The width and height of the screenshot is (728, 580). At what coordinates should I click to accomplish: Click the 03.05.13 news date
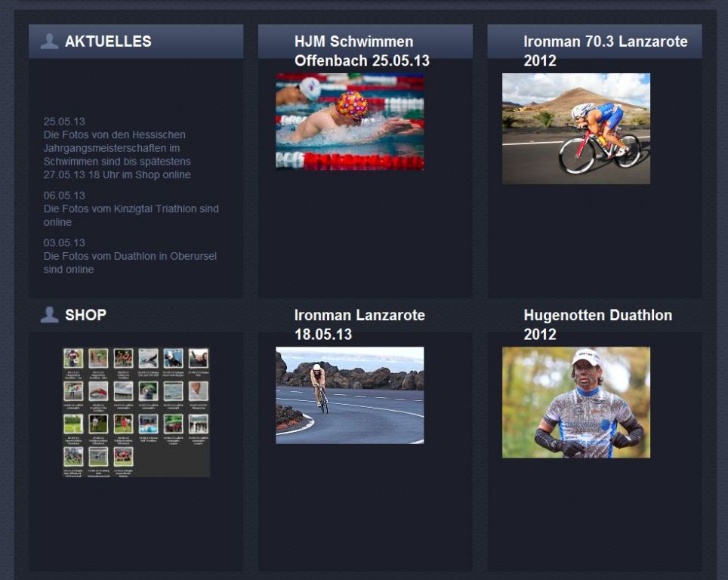coord(64,242)
